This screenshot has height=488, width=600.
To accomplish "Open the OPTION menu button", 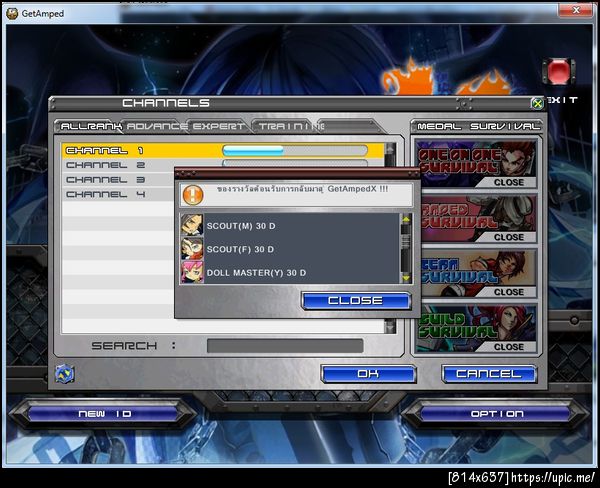I will point(497,414).
